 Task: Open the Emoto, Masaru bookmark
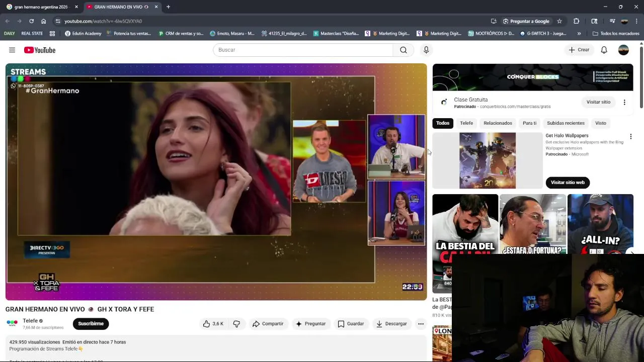232,34
